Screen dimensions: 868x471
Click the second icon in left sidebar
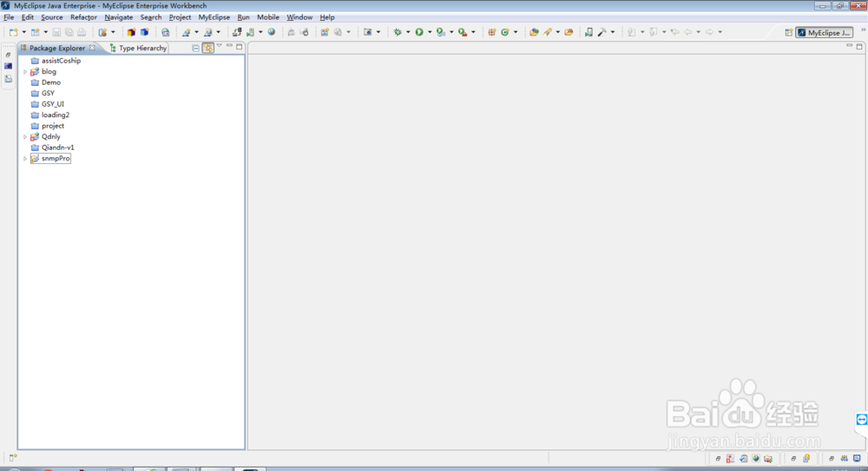pyautogui.click(x=9, y=67)
